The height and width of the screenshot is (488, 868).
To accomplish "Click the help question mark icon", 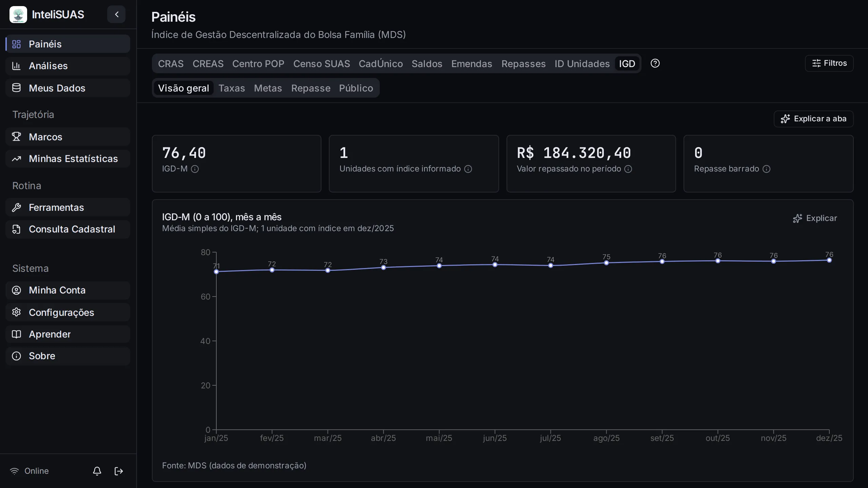I will click(x=655, y=63).
